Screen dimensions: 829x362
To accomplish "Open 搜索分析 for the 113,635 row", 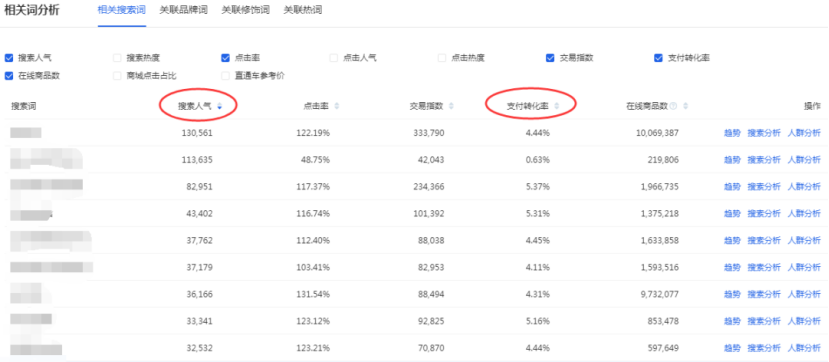I will [x=764, y=160].
